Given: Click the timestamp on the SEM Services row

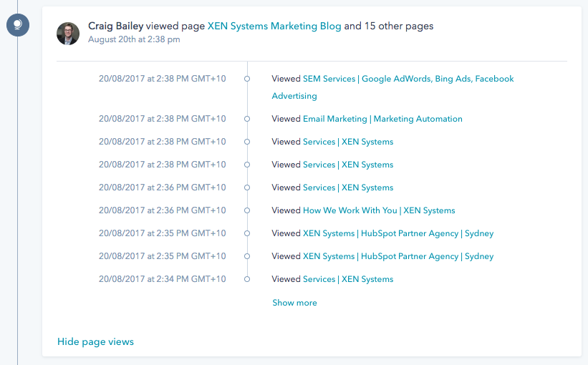Looking at the screenshot, I should pos(163,79).
